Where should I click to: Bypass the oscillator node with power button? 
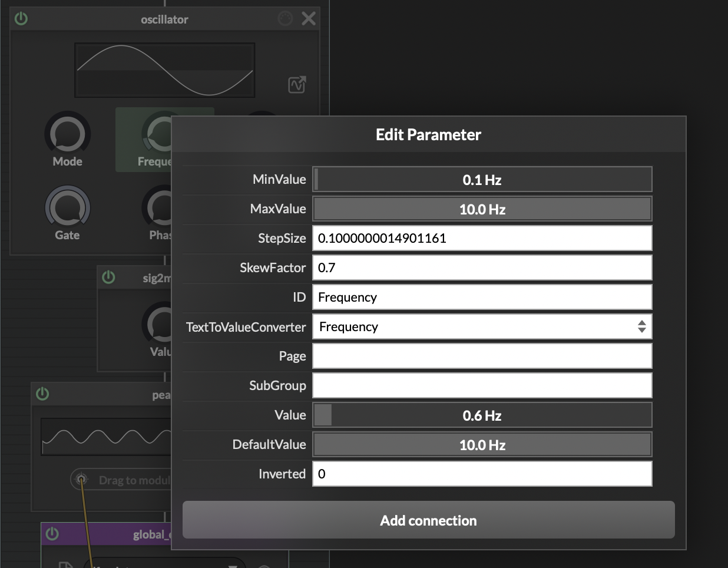[21, 19]
